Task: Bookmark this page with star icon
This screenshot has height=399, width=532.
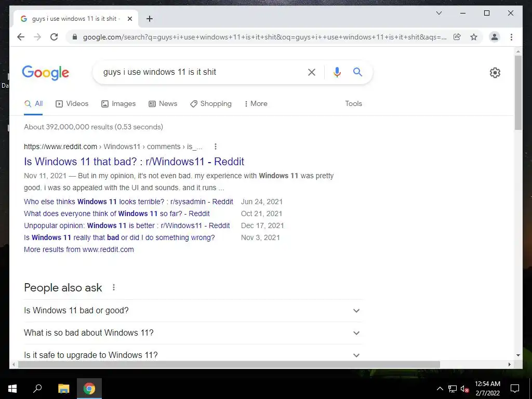Action: point(474,37)
